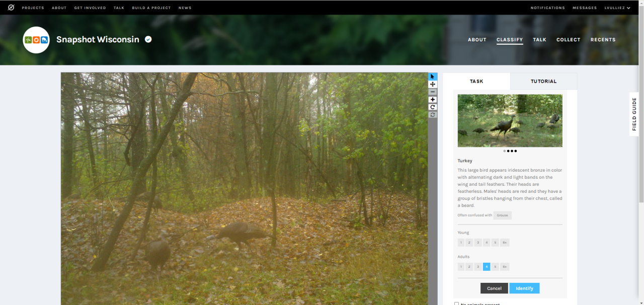
Task: Show second turkey example image dot
Action: (508, 151)
